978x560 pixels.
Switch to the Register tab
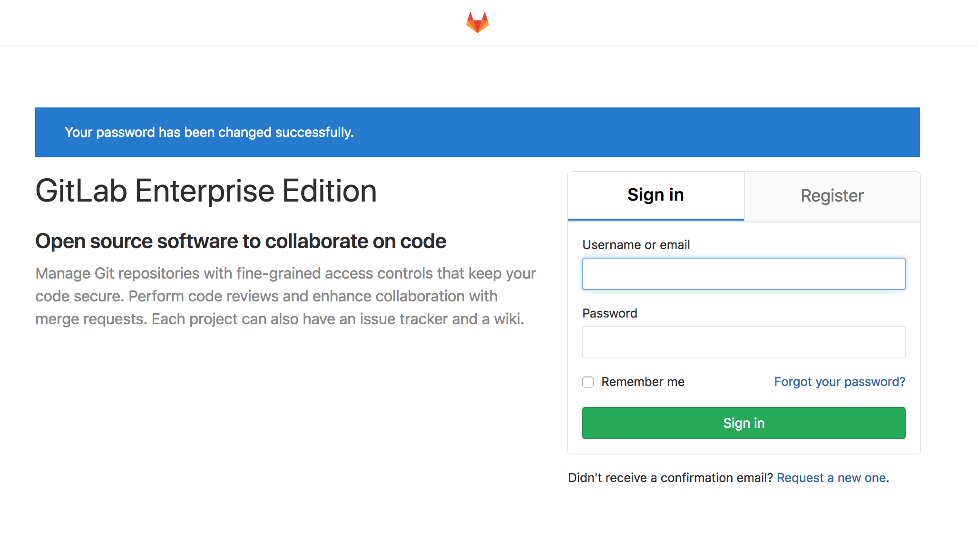(831, 195)
